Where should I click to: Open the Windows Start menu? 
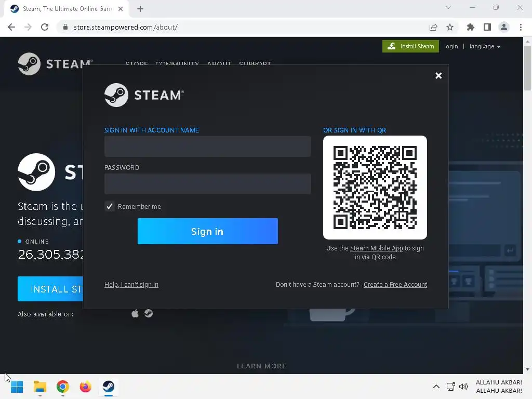pos(17,387)
